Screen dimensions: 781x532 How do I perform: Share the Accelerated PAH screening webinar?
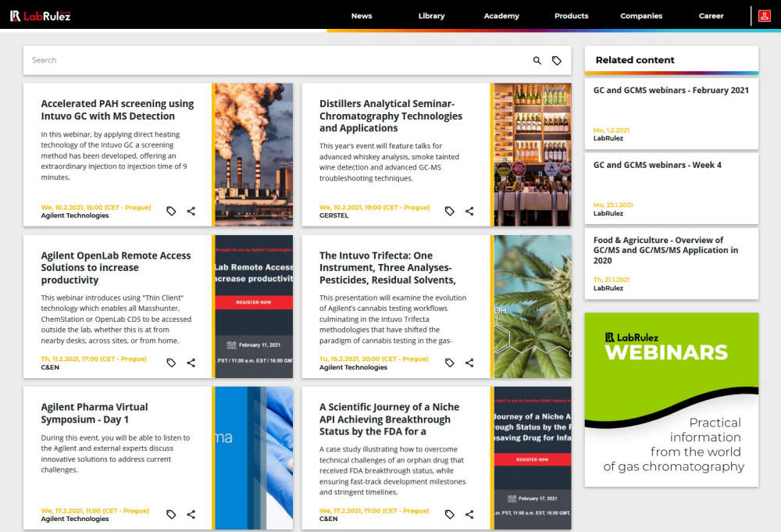point(191,211)
